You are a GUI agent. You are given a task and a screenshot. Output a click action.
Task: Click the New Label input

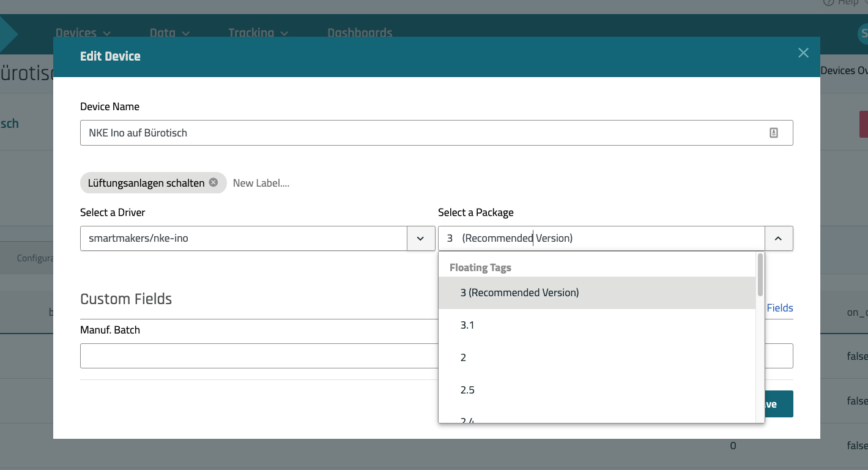(x=261, y=183)
